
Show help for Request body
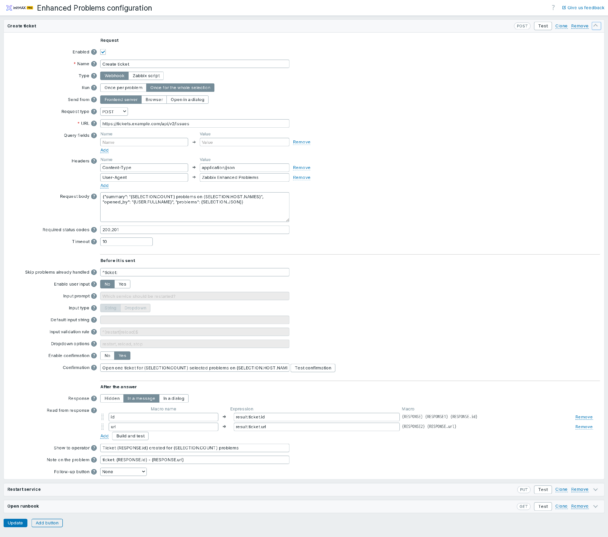[x=94, y=197]
